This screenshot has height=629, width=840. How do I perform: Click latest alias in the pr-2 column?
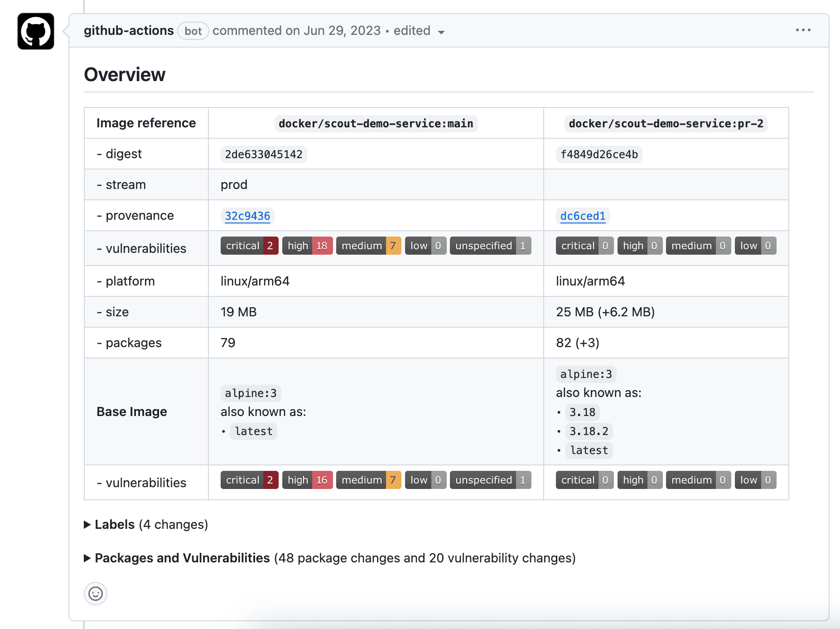(589, 450)
